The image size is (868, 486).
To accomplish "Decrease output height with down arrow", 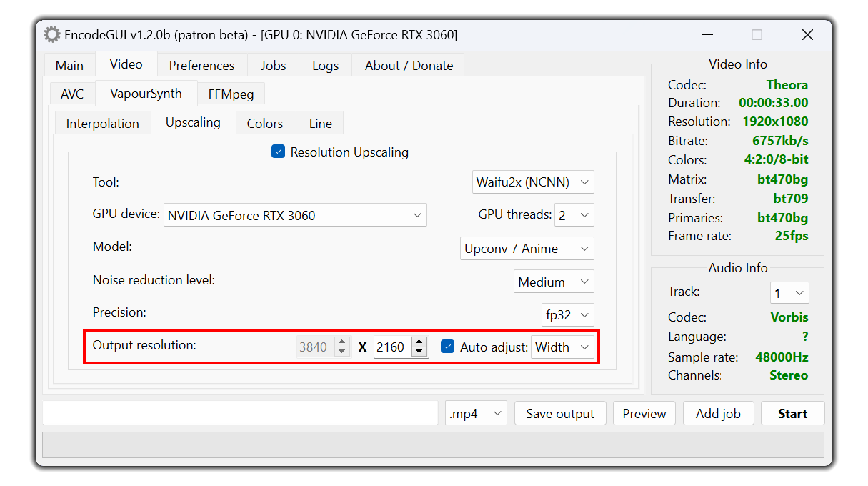I will pyautogui.click(x=419, y=352).
